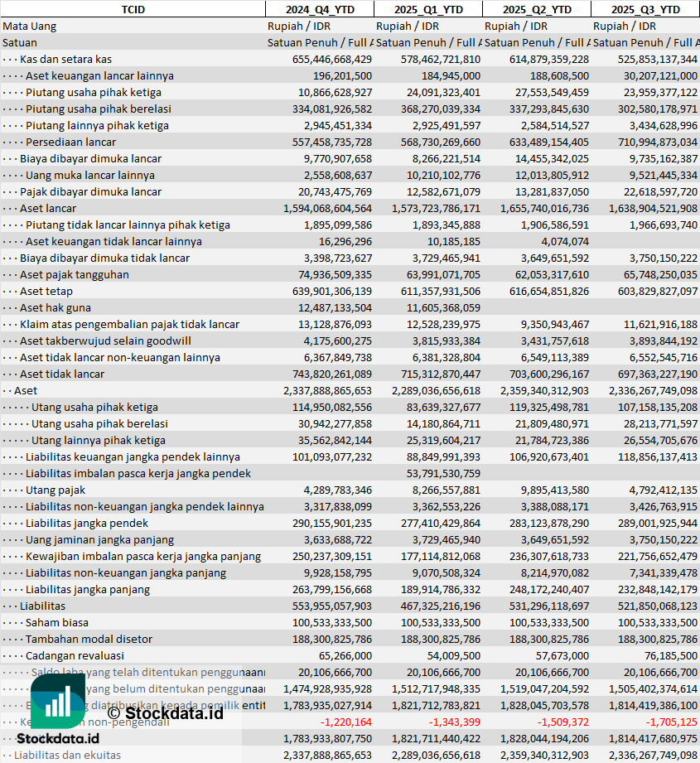Click Utang usaha pihak berelasi label

pos(99,423)
